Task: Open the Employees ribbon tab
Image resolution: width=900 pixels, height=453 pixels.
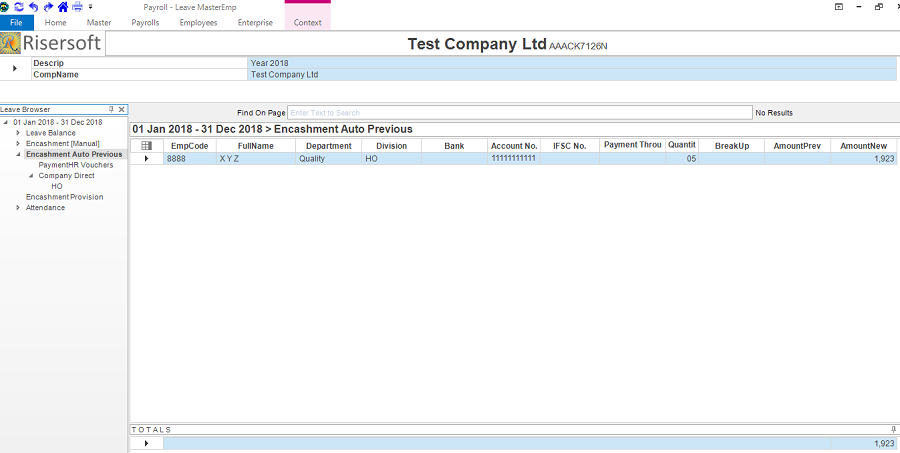Action: (x=198, y=22)
